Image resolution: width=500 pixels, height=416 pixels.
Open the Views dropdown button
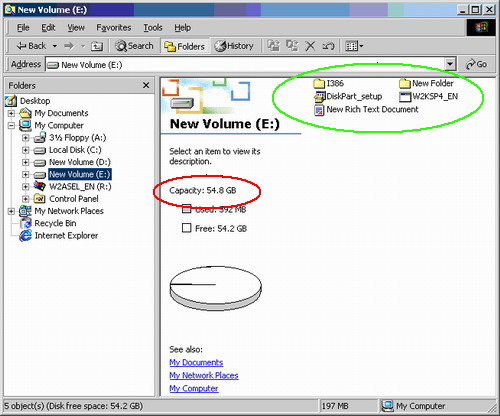point(354,46)
